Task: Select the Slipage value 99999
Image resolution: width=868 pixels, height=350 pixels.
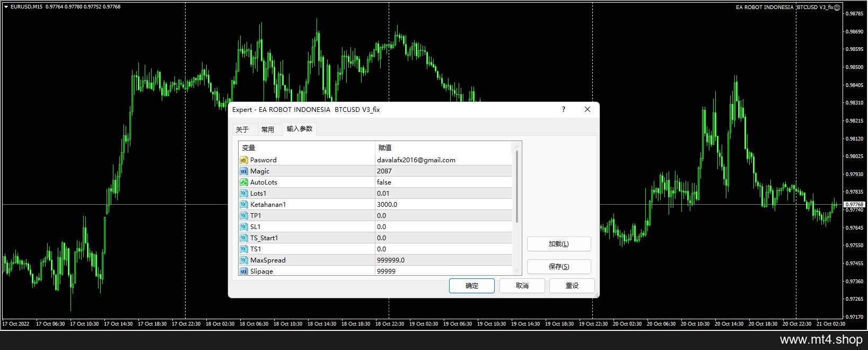Action: point(386,271)
